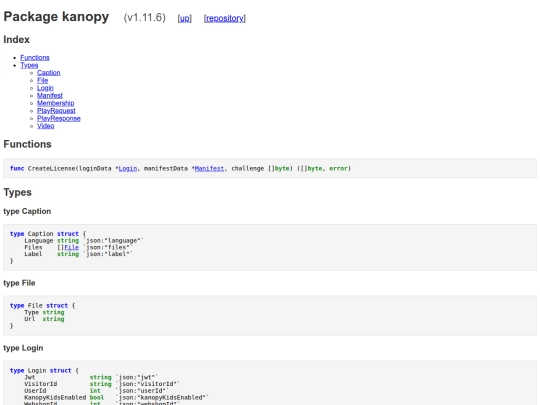Screen dimensions: 540x405
Task: Select the version text (v1.11.6)
Action: [145, 18]
